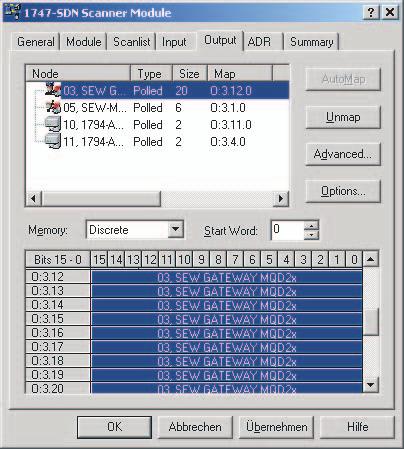
Task: Click the Map column header
Action: (x=240, y=73)
